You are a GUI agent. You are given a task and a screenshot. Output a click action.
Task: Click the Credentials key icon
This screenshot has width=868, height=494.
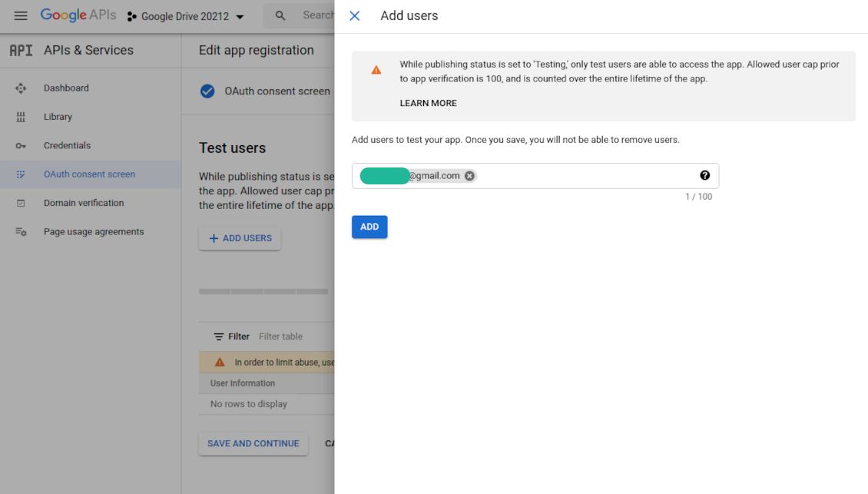pos(21,146)
